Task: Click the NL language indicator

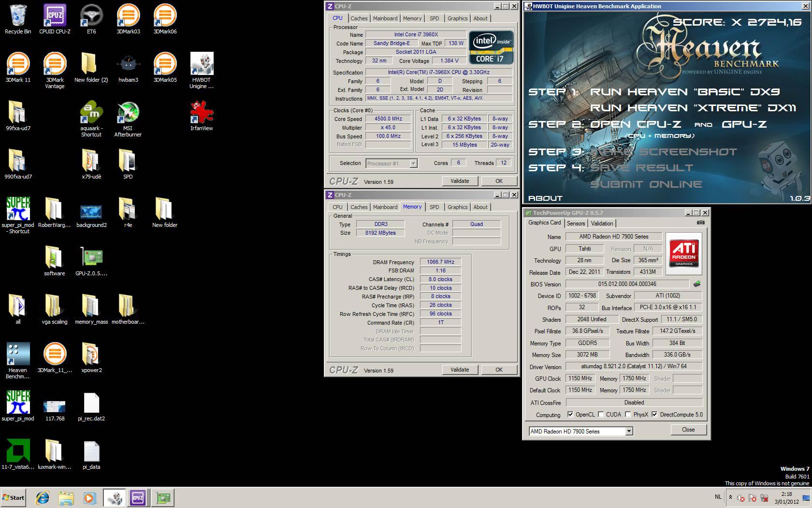Action: 718,497
